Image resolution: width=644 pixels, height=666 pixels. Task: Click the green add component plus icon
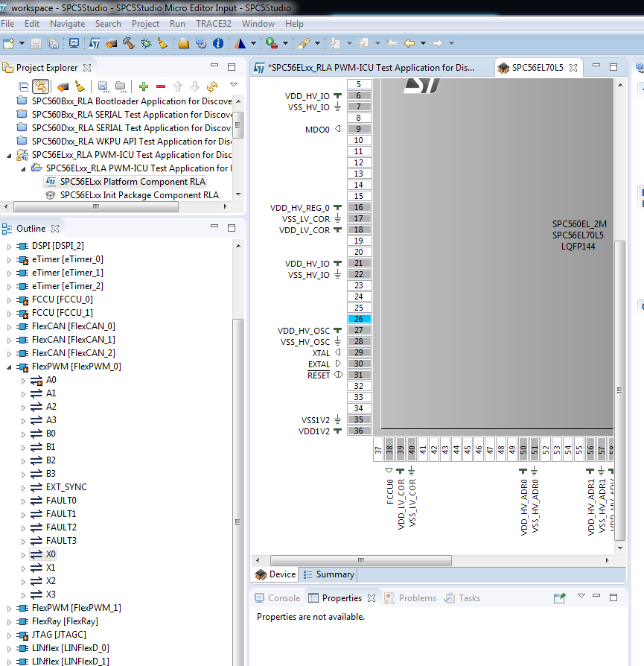click(x=144, y=86)
